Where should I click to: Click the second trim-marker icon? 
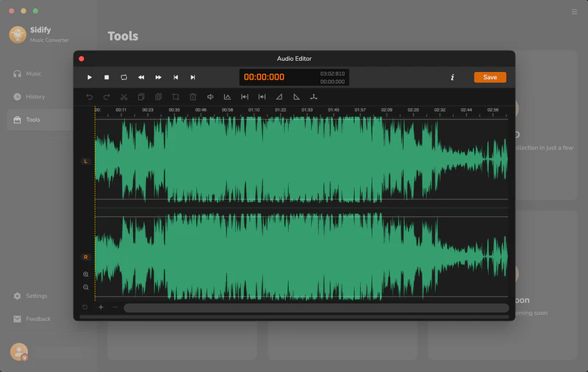point(262,97)
